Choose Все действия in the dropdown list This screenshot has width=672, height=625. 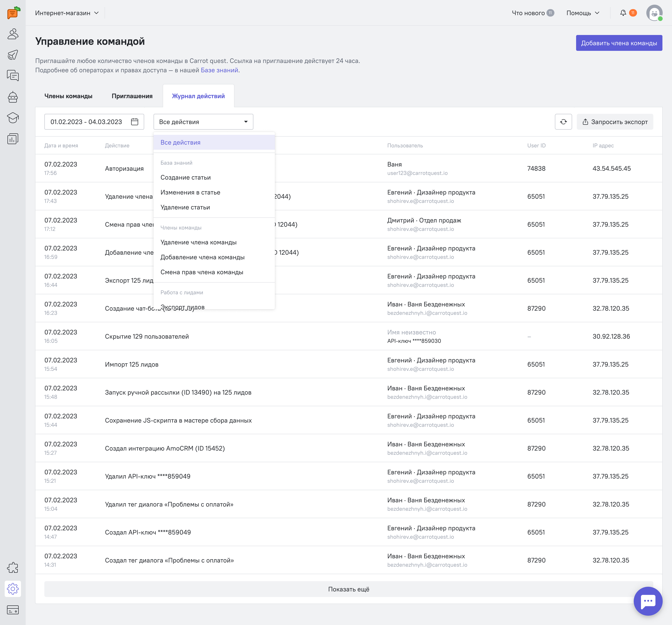pyautogui.click(x=214, y=142)
